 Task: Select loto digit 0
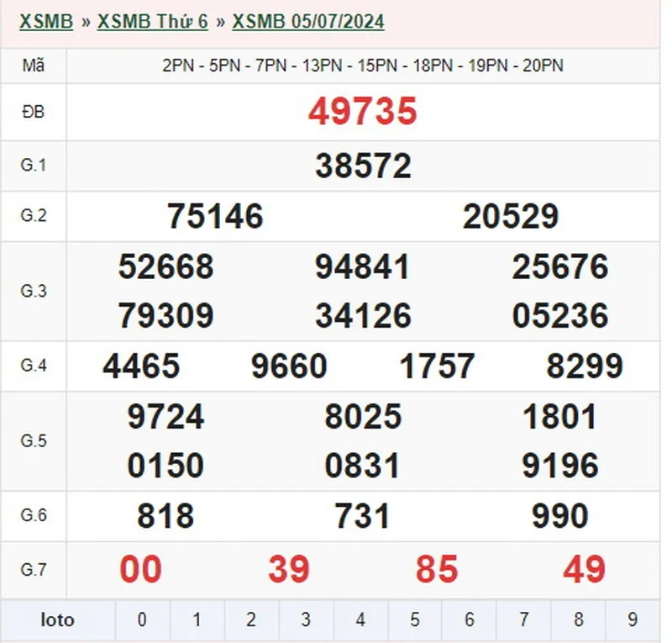click(x=142, y=620)
